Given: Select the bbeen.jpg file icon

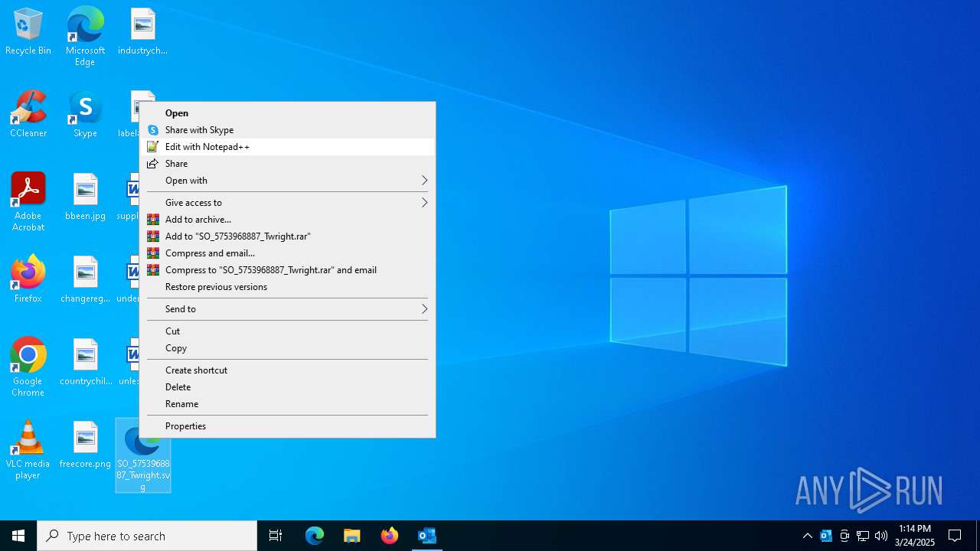Looking at the screenshot, I should (85, 197).
